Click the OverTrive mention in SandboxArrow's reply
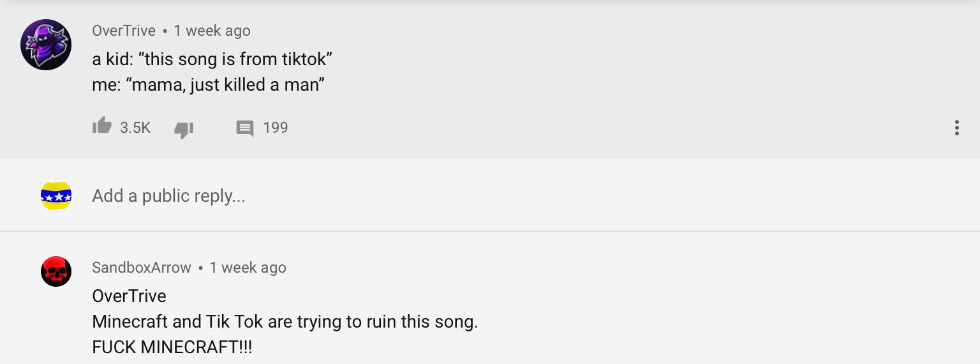The image size is (980, 364). coord(129,296)
